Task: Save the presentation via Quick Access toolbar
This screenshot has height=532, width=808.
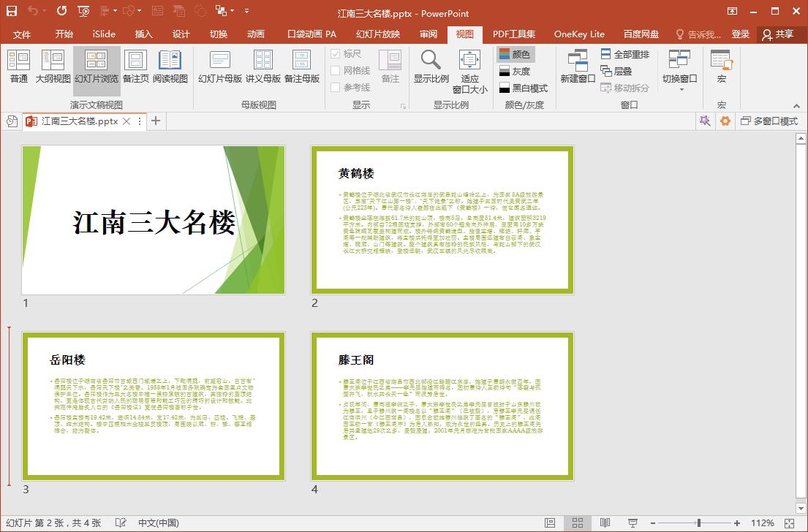Action: click(10, 11)
